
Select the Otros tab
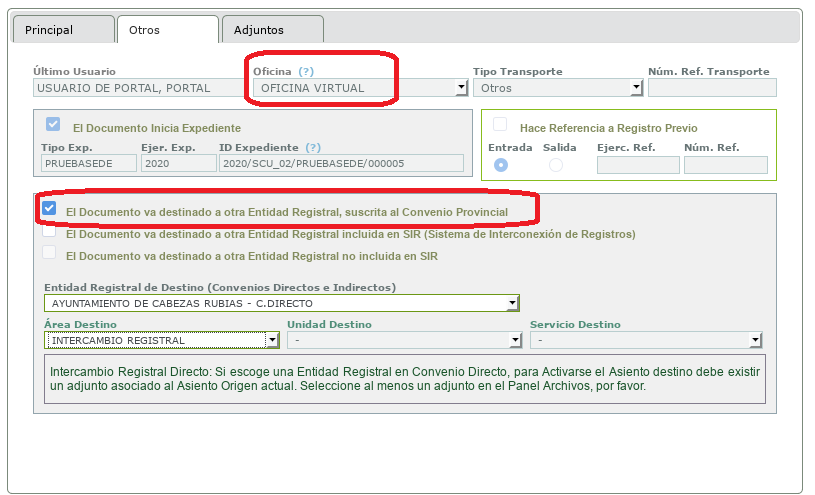pos(168,30)
